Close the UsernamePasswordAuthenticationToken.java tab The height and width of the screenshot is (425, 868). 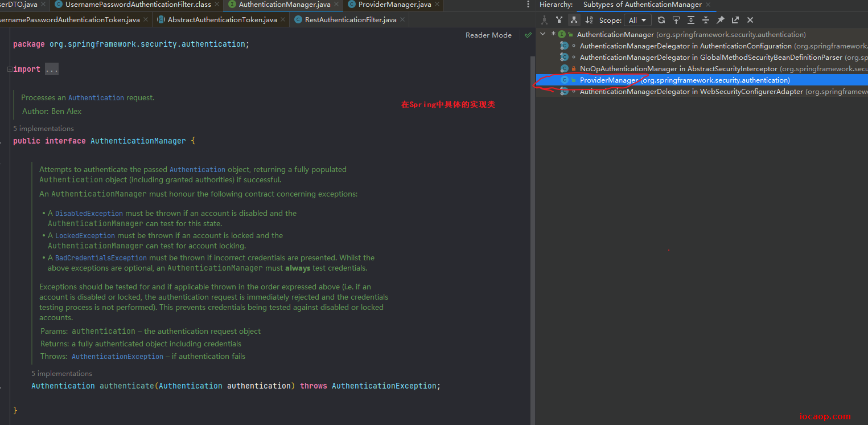pyautogui.click(x=146, y=19)
